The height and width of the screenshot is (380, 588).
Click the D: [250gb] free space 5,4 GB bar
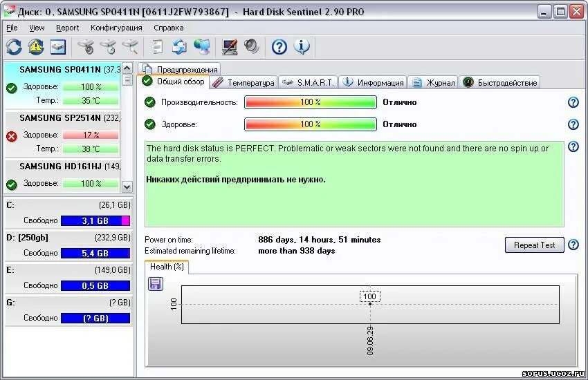[x=95, y=253]
